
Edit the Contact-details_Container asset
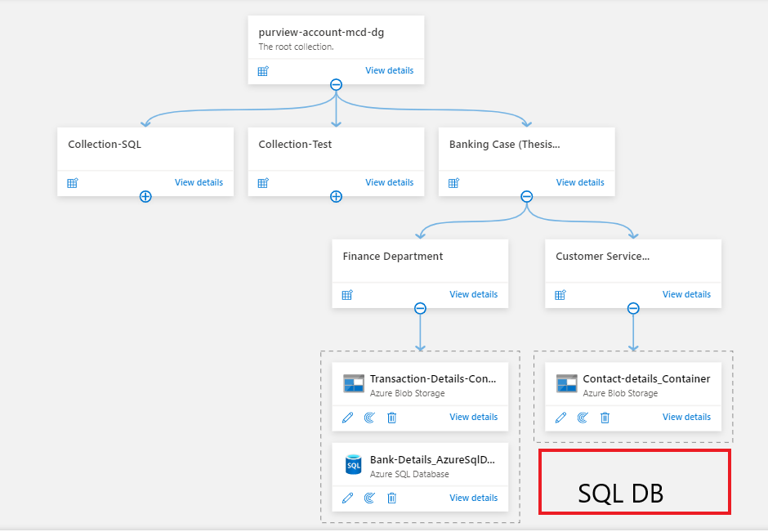pos(560,417)
